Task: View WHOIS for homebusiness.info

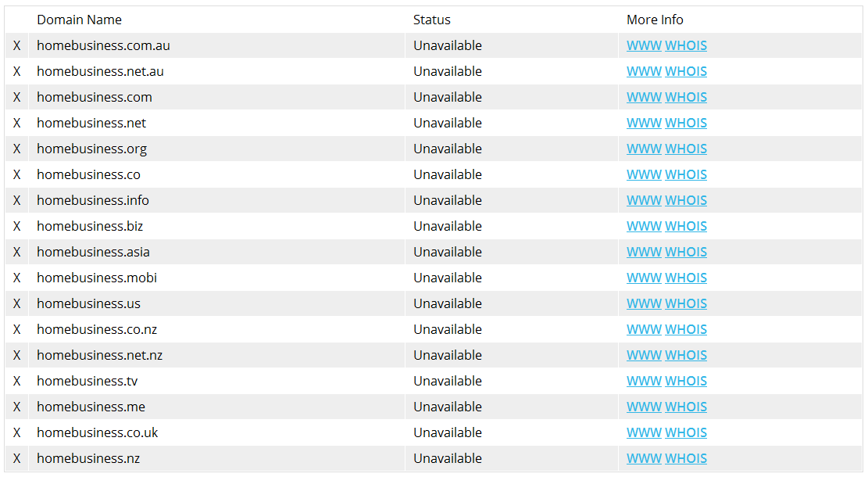Action: tap(686, 200)
